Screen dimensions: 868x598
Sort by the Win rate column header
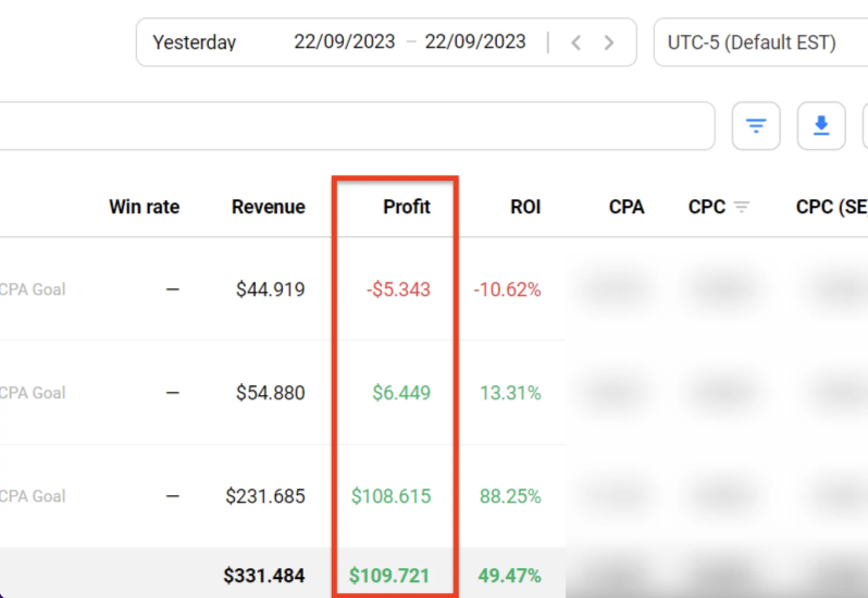[x=144, y=207]
